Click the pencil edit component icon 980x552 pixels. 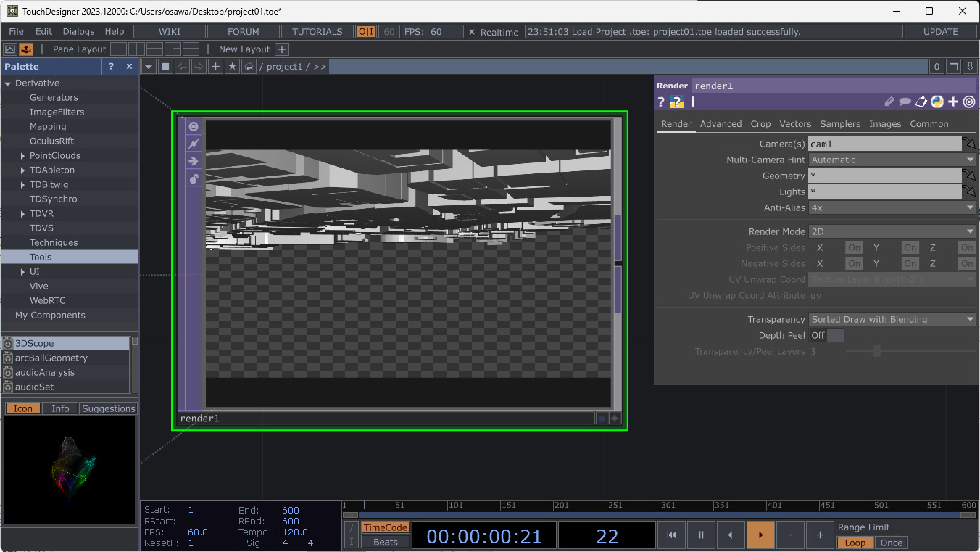point(889,102)
